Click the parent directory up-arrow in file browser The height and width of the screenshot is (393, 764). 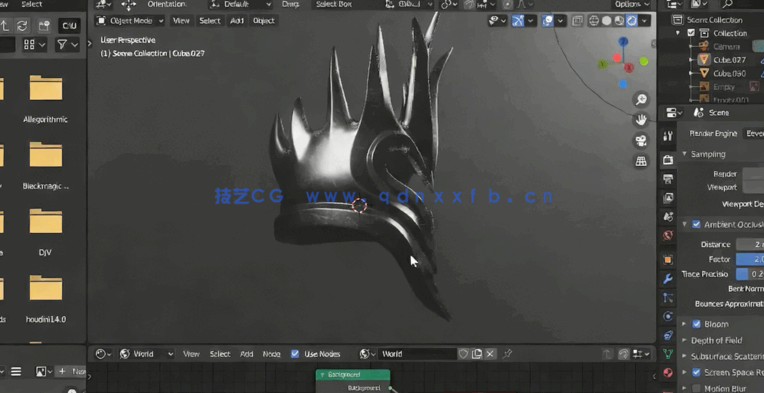pos(5,25)
